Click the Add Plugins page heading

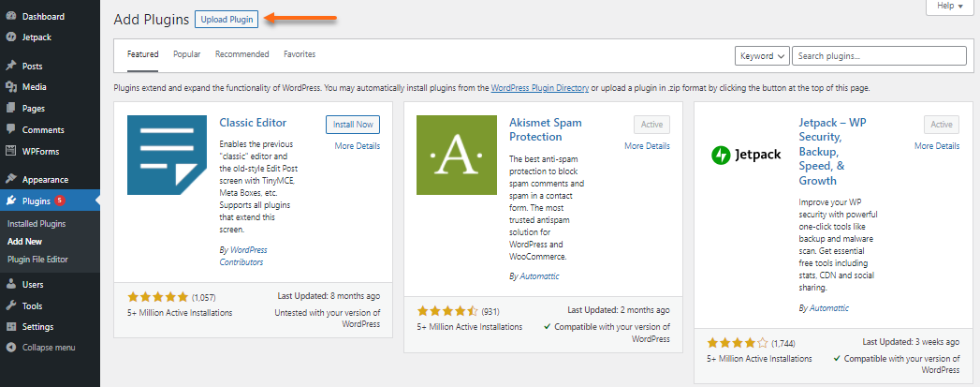152,20
